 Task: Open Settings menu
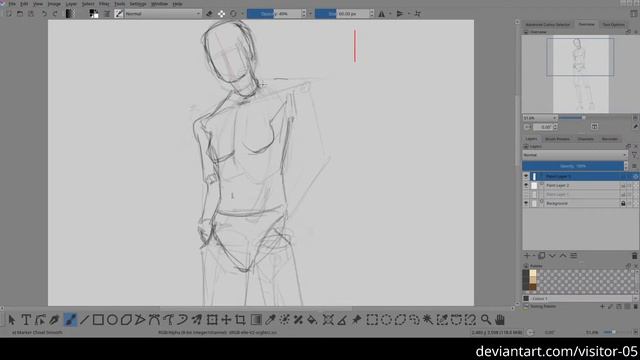click(138, 4)
